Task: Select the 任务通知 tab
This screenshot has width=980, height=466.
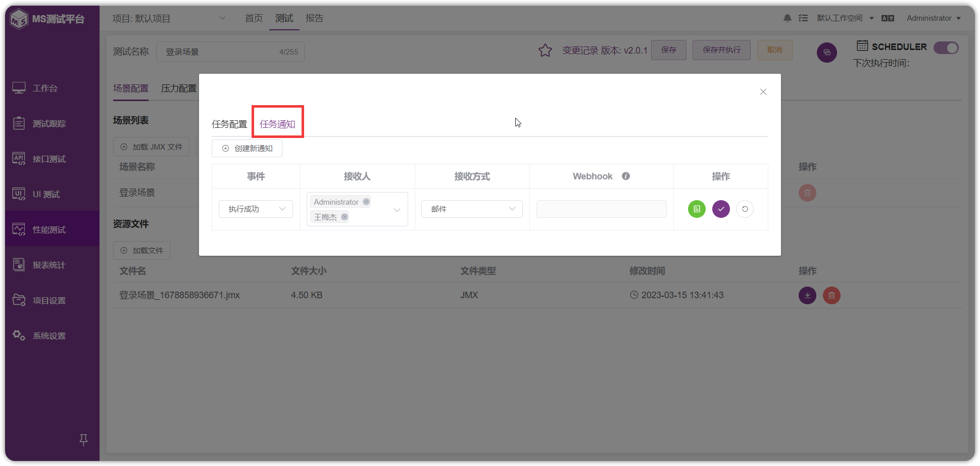Action: pyautogui.click(x=277, y=124)
